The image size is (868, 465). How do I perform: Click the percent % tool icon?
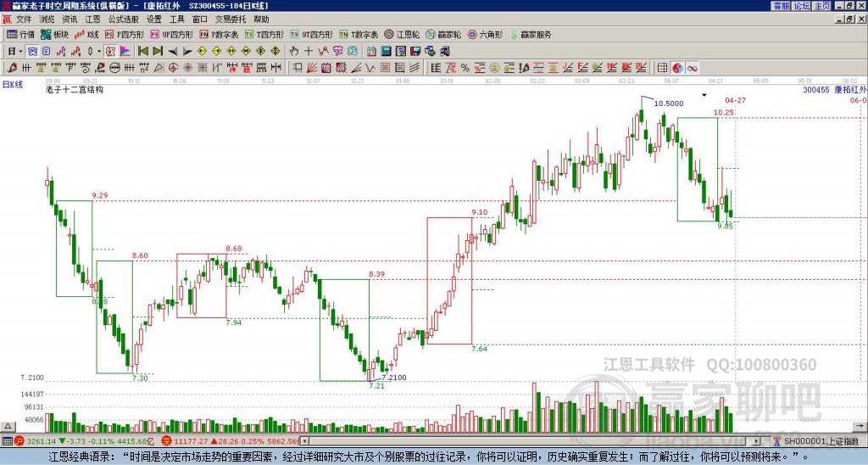click(x=465, y=68)
